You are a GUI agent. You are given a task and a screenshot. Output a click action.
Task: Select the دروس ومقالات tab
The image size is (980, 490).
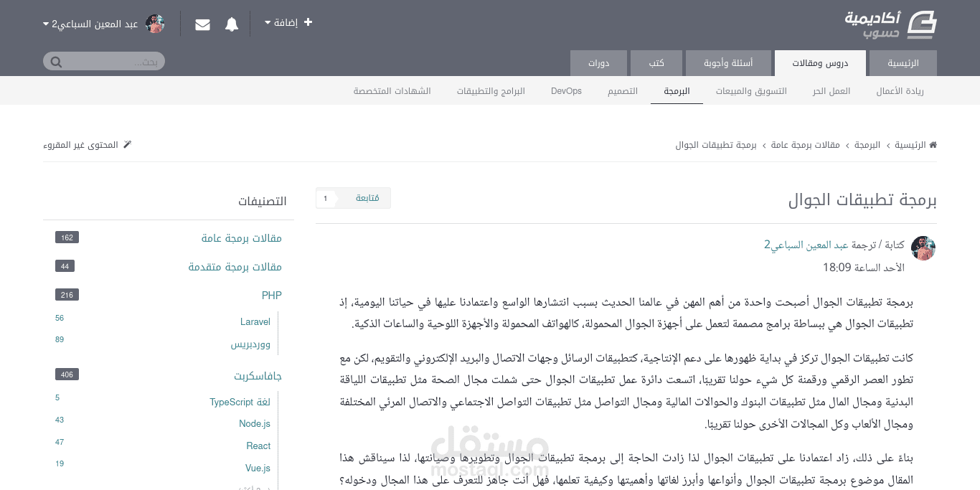tap(820, 63)
